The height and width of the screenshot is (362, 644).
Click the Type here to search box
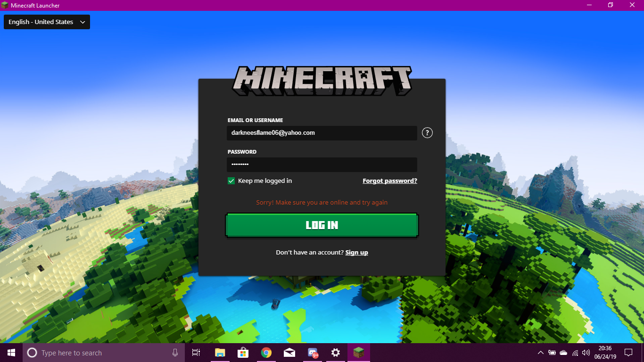pos(104,353)
